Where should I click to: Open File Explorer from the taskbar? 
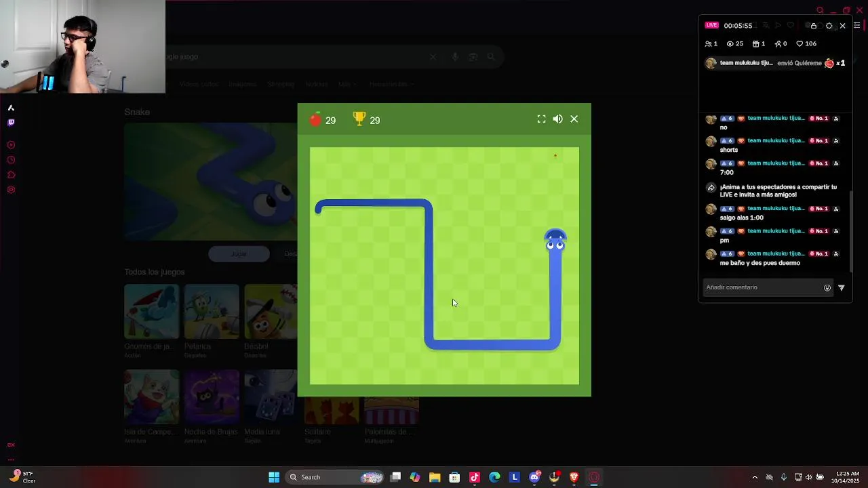435,477
